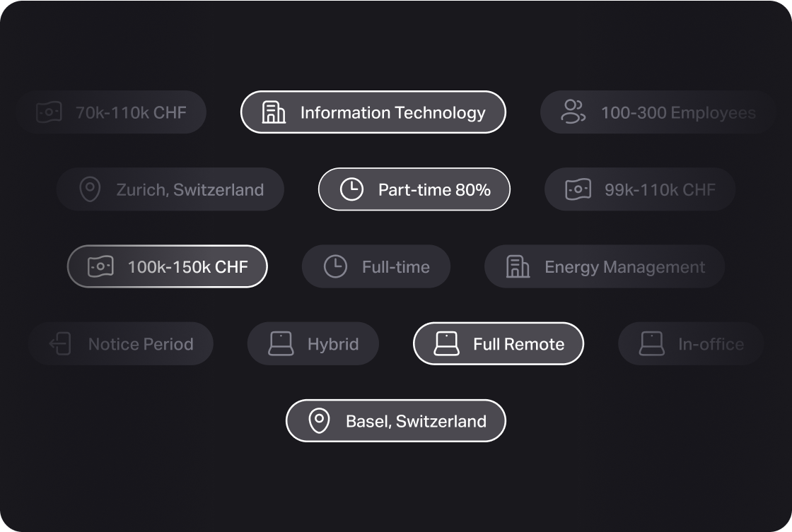
Task: Click the people icon on 100-300 Employees
Action: click(573, 112)
